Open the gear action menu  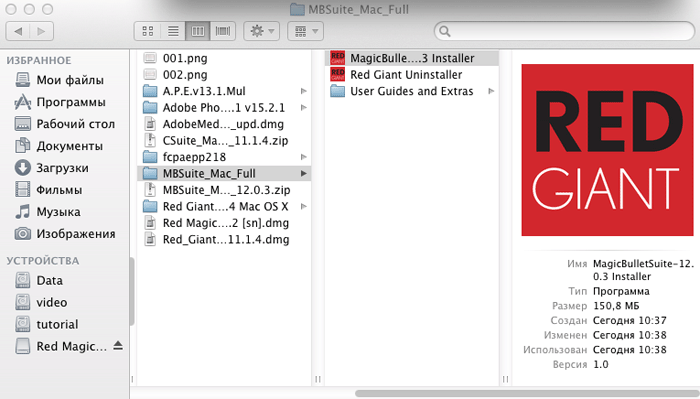pos(262,31)
